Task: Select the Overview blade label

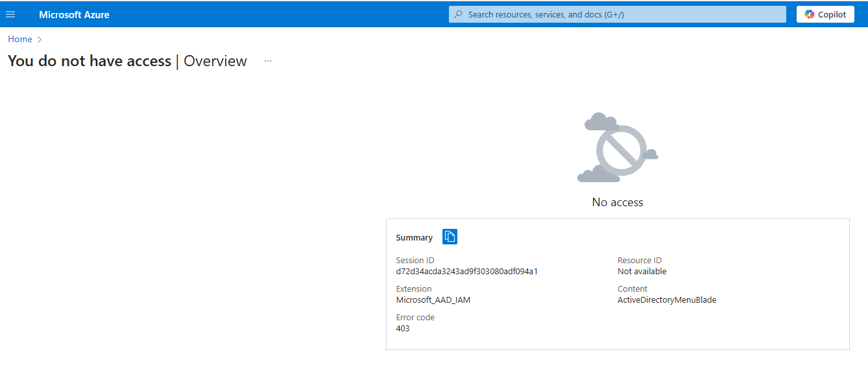Action: coord(214,61)
